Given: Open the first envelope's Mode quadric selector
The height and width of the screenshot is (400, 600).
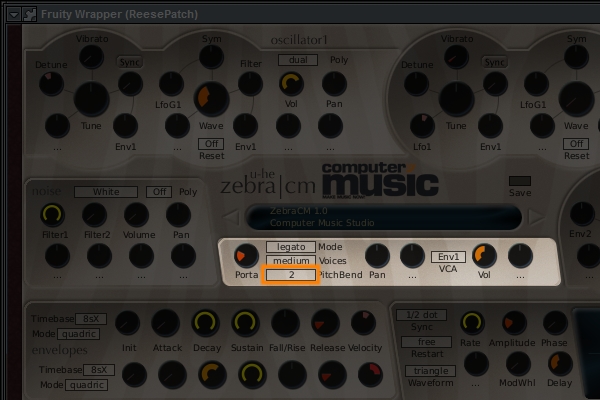Looking at the screenshot, I should 78,334.
